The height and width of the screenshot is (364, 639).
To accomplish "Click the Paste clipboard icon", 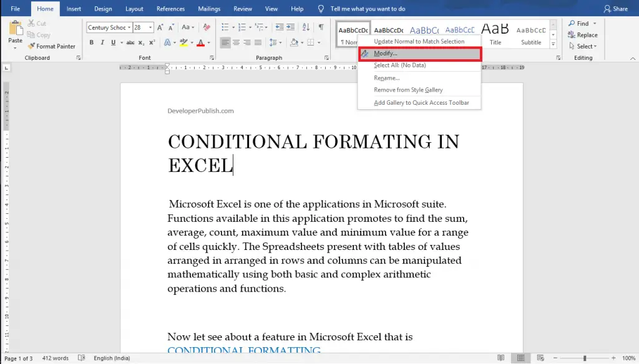I will point(16,28).
